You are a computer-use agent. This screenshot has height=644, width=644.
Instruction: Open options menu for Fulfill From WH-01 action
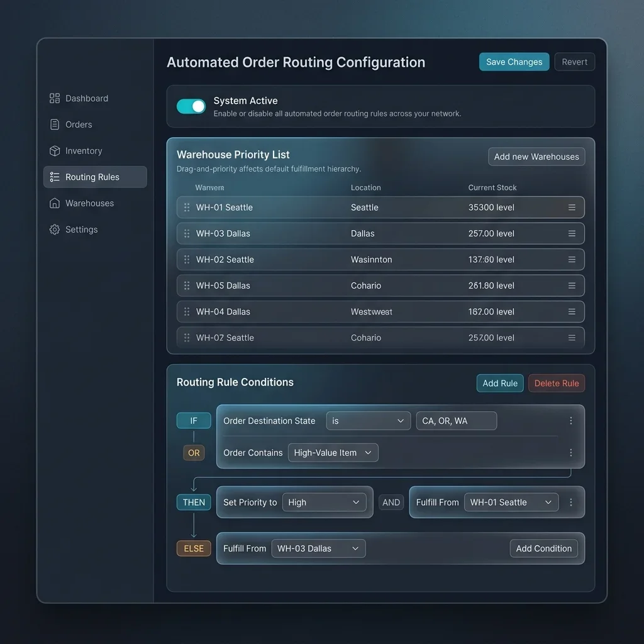point(571,502)
